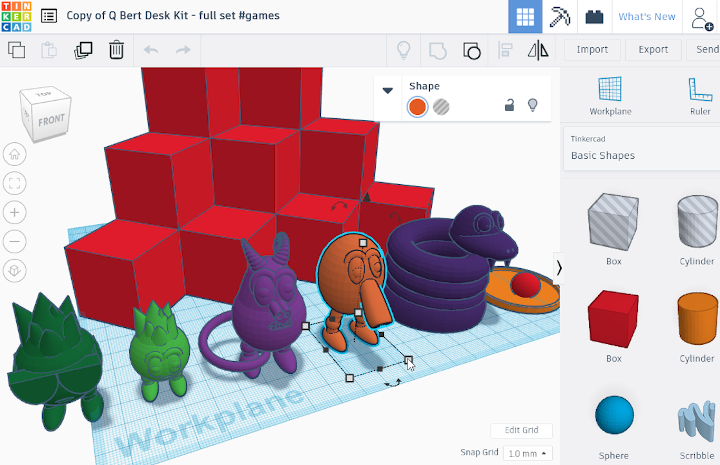
Task: Pick the striped hole Box shape
Action: [x=613, y=221]
